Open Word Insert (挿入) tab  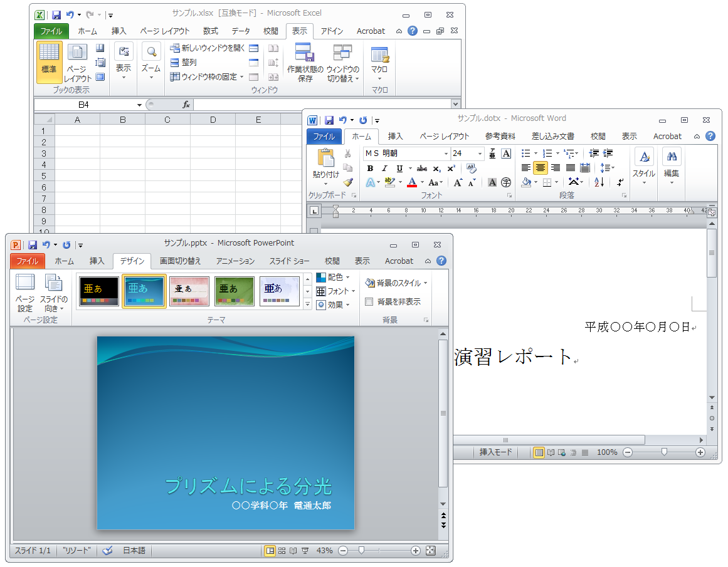pos(395,137)
